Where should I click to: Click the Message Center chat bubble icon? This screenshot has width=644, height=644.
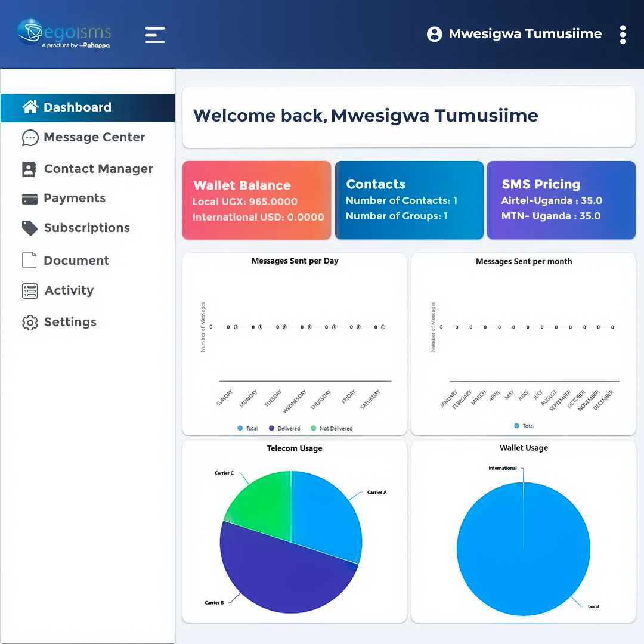[30, 138]
